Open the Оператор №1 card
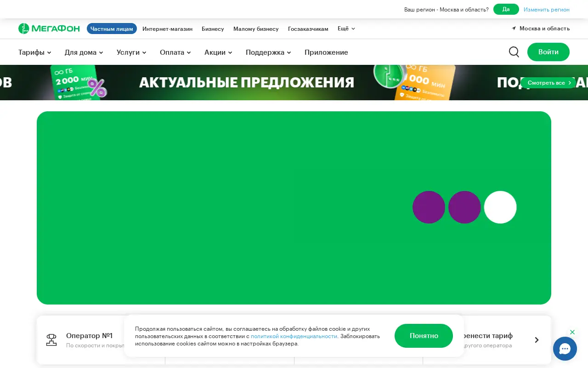The height and width of the screenshot is (368, 588). point(101,340)
